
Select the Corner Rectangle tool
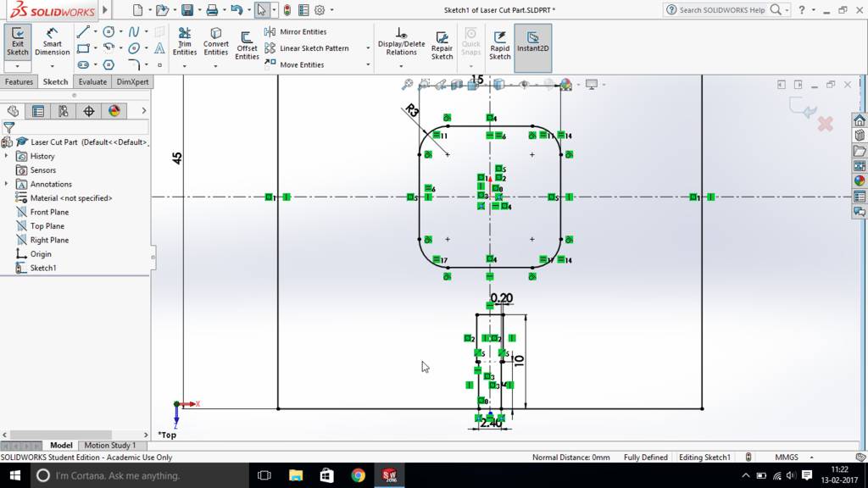tap(83, 48)
